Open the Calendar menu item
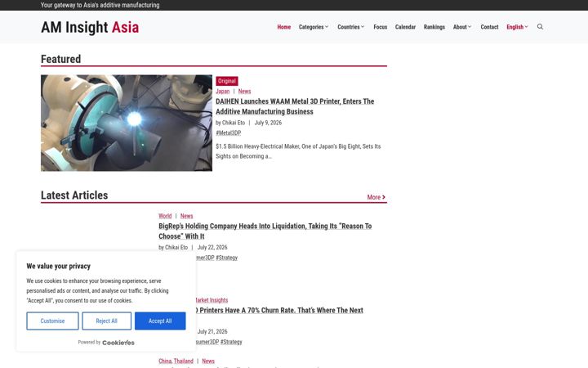This screenshot has width=588, height=368. tap(405, 27)
